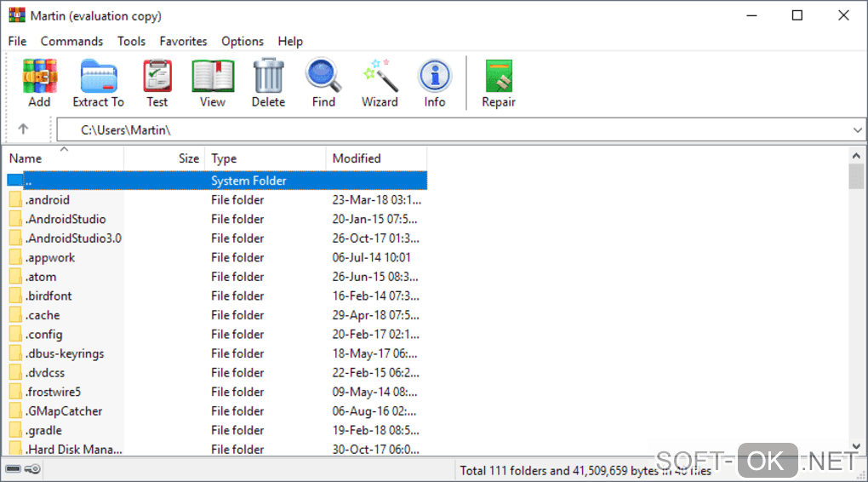868x482 pixels.
Task: Select the '..' System Folder row
Action: [x=216, y=181]
